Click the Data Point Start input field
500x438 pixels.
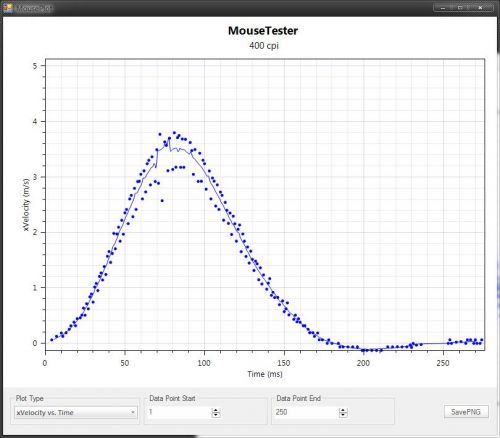179,413
